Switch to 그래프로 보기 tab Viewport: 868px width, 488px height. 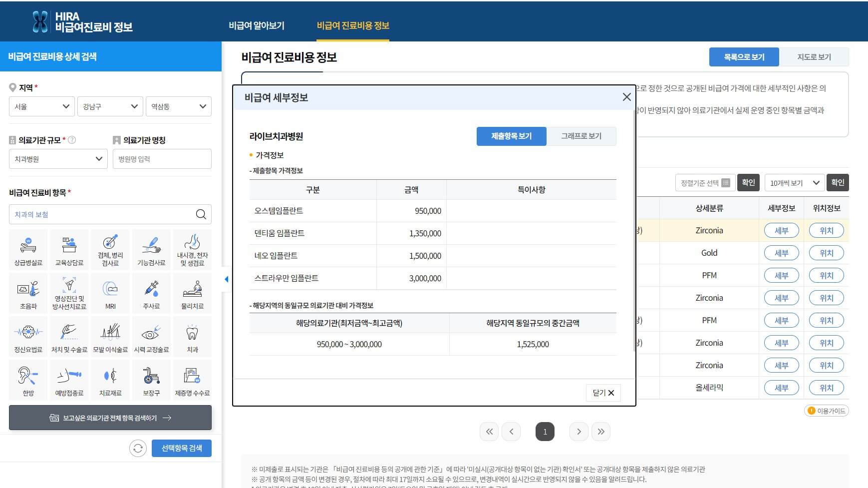[581, 136]
